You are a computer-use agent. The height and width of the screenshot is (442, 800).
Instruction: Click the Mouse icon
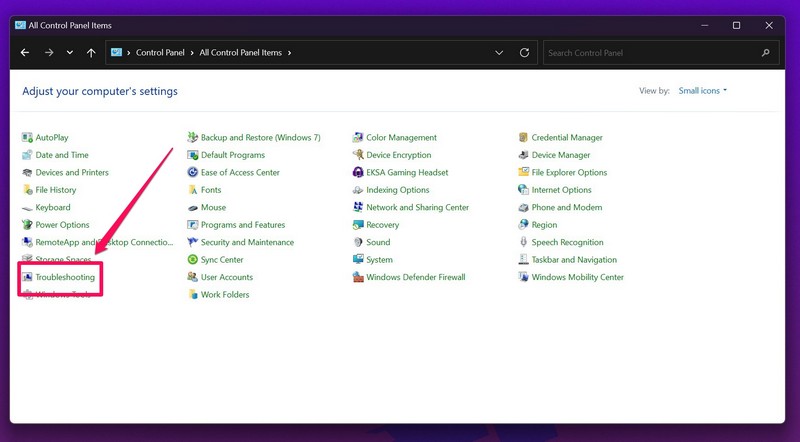click(x=193, y=207)
